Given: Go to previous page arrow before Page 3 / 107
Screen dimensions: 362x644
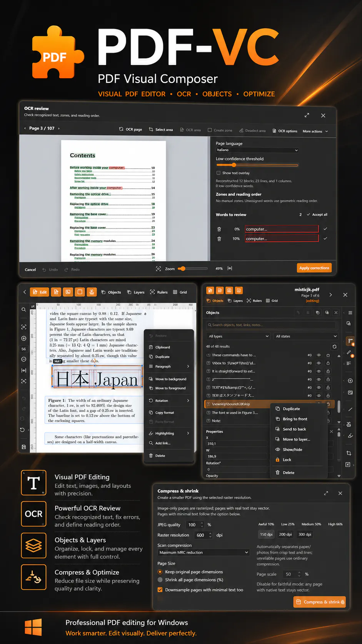Looking at the screenshot, I should [x=25, y=128].
